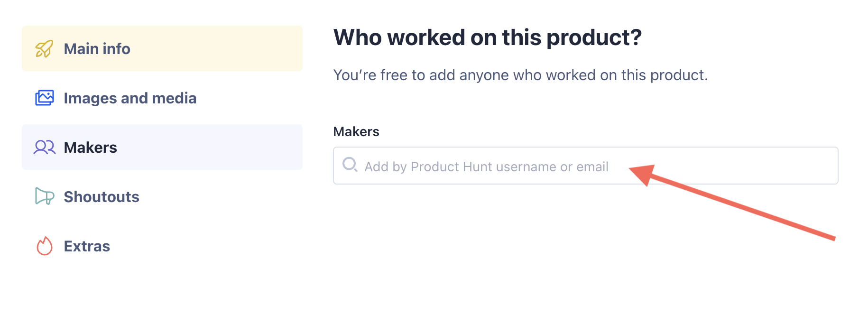Click the Who worked on this product heading
Screen dimensions: 868x333
[488, 37]
